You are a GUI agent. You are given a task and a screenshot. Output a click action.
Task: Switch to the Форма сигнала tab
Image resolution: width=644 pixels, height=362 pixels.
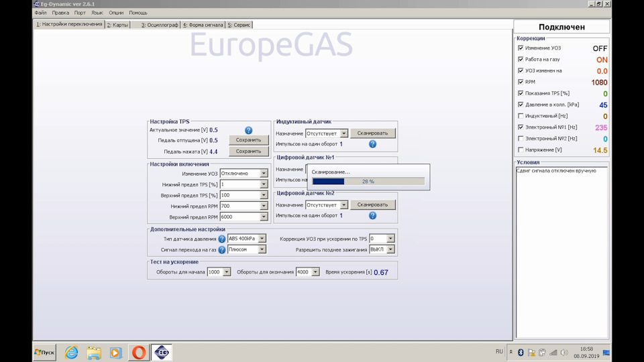(x=203, y=25)
